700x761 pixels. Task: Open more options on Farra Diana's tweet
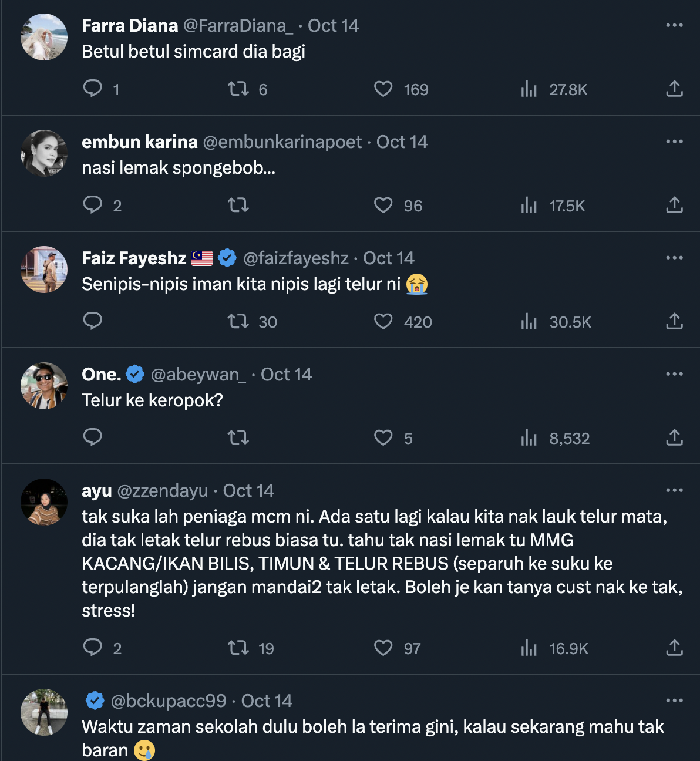674,25
